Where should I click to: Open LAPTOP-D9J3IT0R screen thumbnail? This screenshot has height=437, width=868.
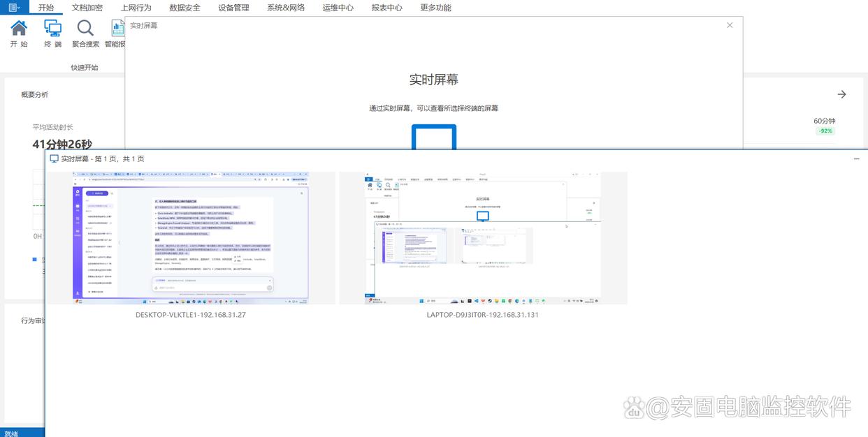483,238
